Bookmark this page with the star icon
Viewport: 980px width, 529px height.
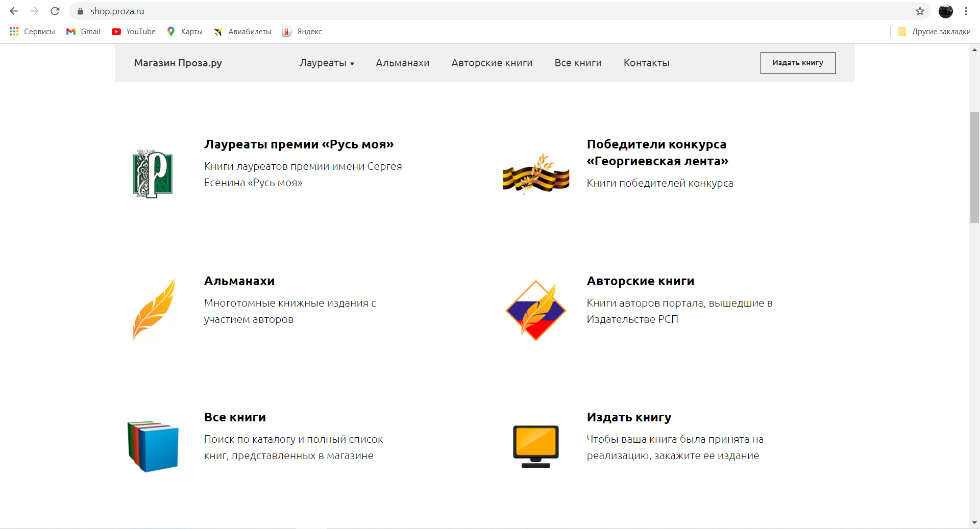920,11
